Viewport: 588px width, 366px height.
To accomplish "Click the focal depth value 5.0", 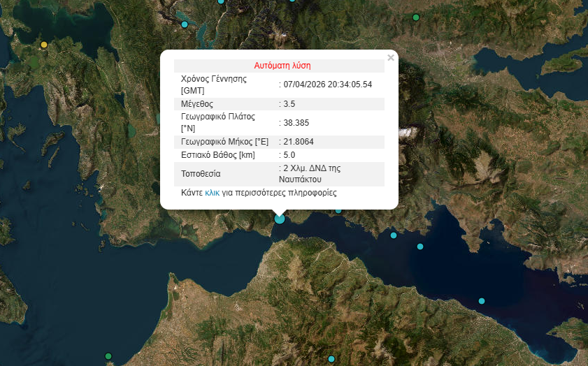I will [289, 155].
